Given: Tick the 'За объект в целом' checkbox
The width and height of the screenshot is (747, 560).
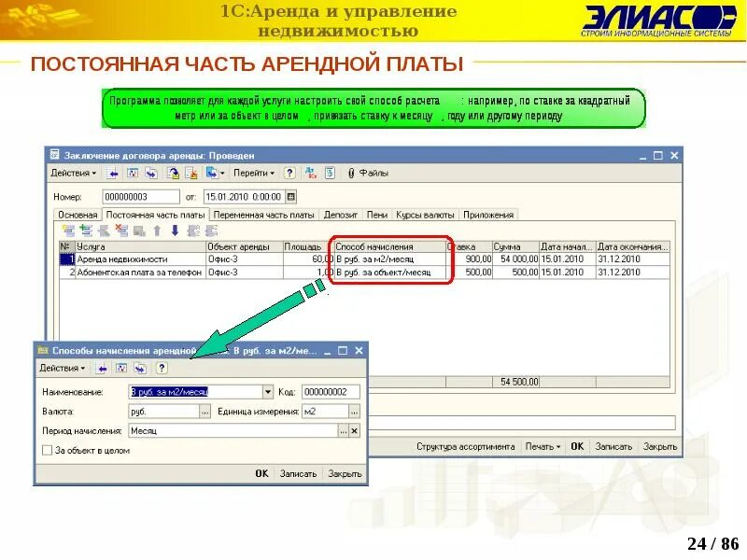Looking at the screenshot, I should [48, 451].
